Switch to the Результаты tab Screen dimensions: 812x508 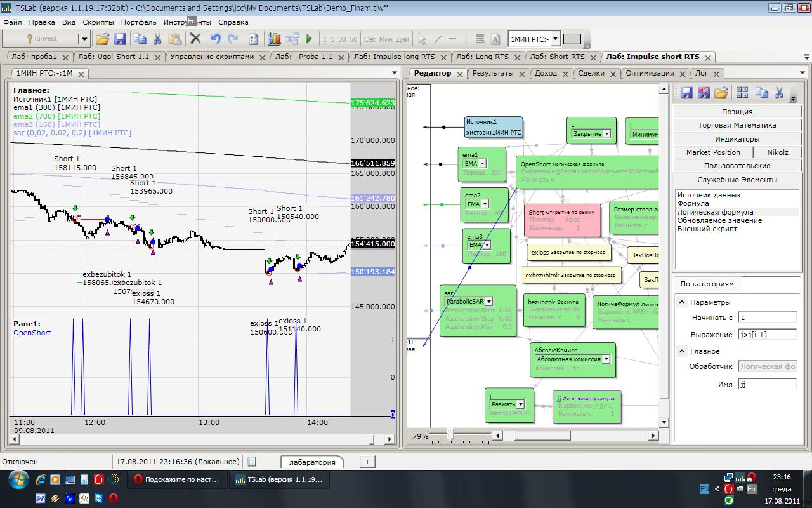tap(493, 73)
